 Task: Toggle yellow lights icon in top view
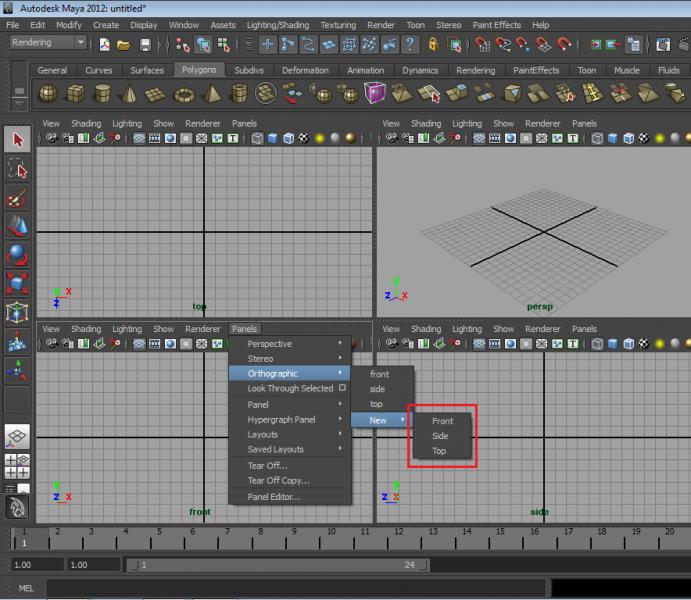319,138
